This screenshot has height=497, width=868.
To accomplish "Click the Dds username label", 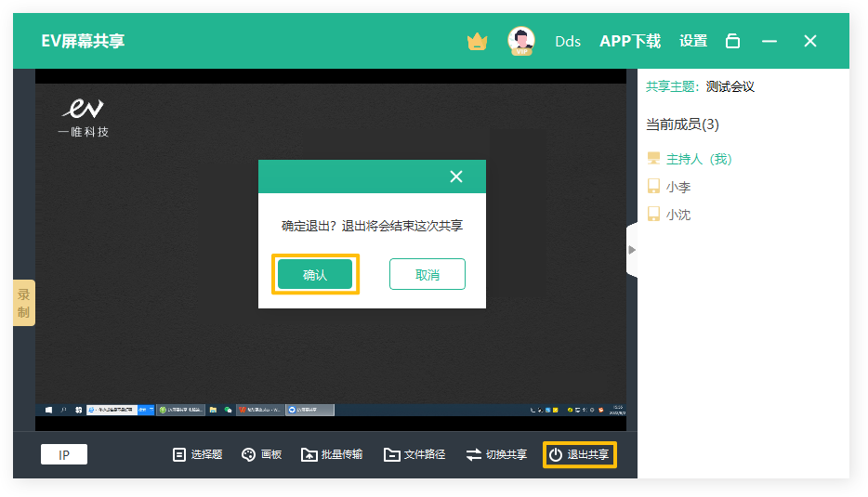I will (568, 41).
